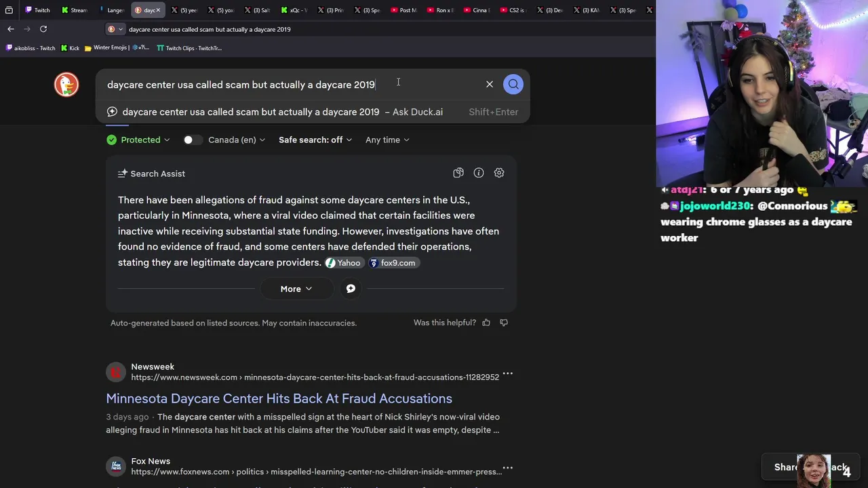Click the webcam overlay of the streamer
This screenshot has height=488, width=868.
tap(762, 93)
